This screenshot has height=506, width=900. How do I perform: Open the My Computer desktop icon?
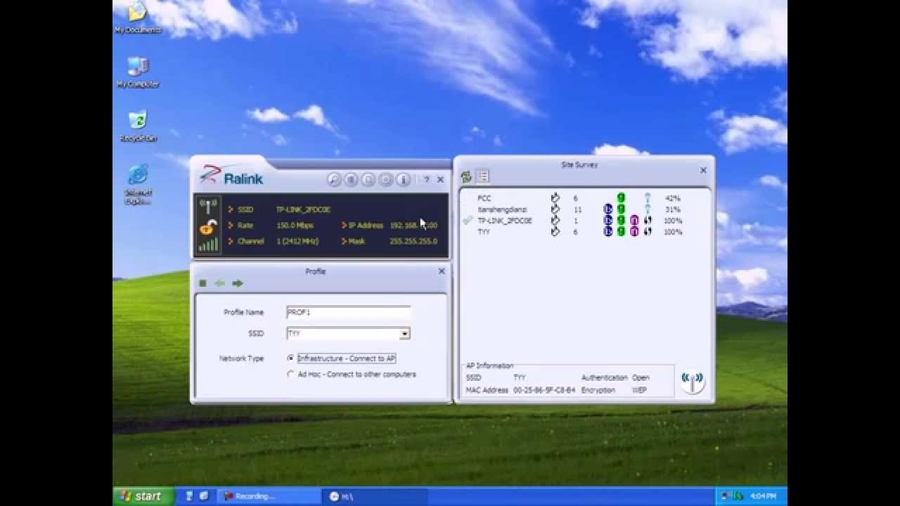pyautogui.click(x=137, y=71)
